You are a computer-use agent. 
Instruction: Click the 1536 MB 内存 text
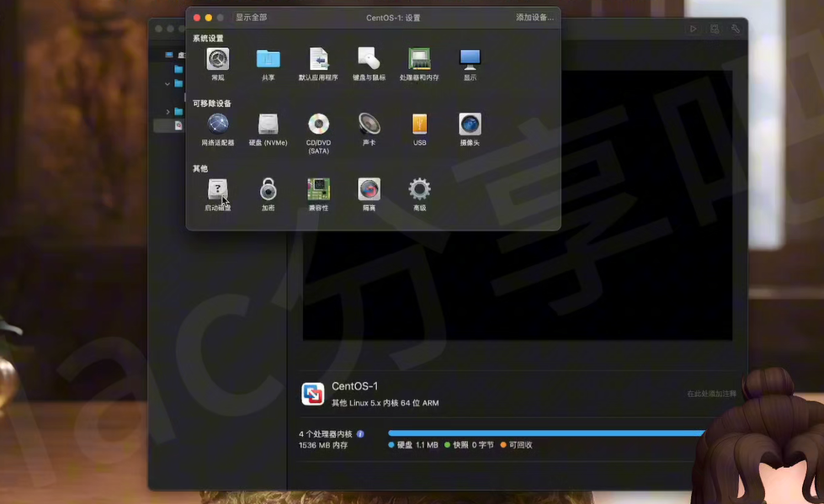point(323,445)
